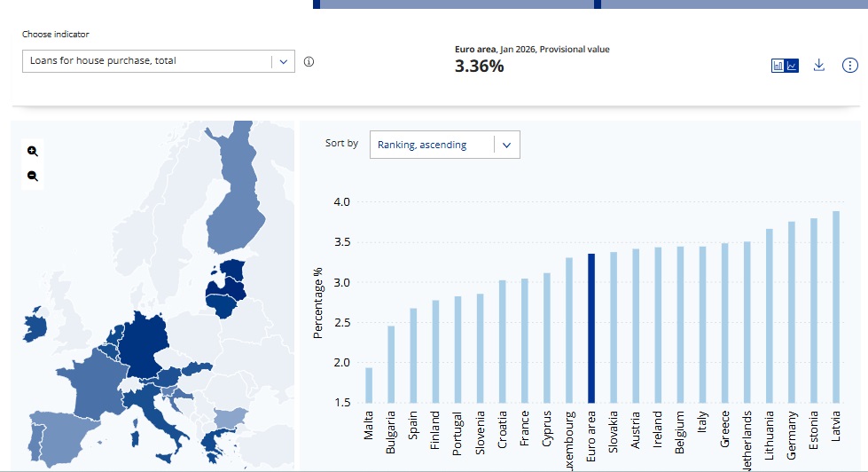Image resolution: width=868 pixels, height=472 pixels.
Task: Switch to line chart view
Action: pos(792,66)
